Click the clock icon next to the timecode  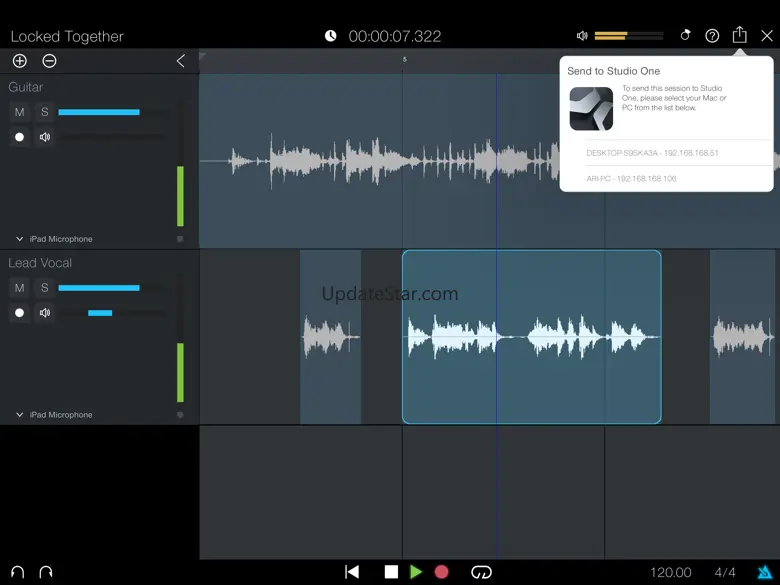[330, 36]
